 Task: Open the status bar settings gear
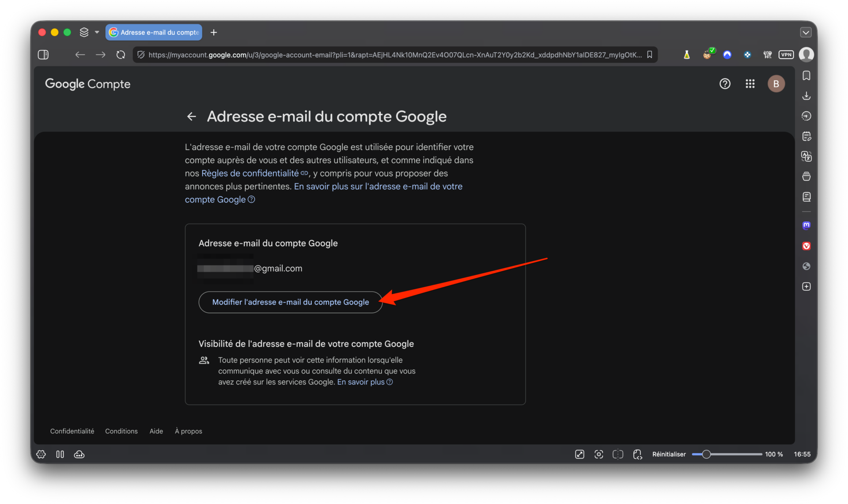click(x=41, y=454)
